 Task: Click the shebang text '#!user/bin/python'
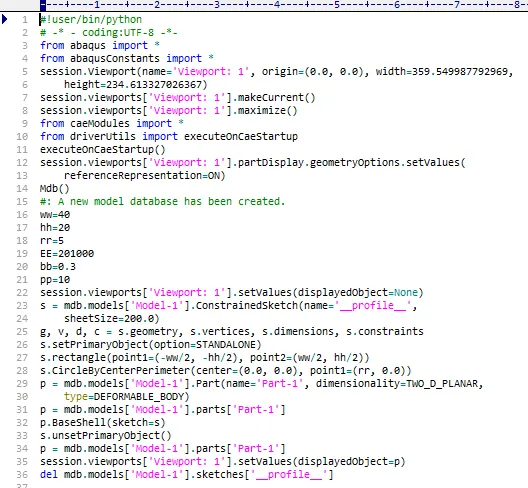[x=91, y=20]
